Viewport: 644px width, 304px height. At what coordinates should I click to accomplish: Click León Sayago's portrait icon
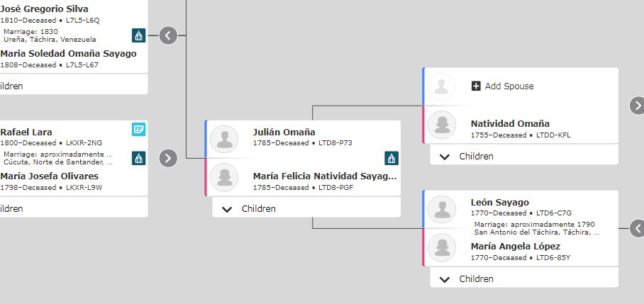[442, 210]
